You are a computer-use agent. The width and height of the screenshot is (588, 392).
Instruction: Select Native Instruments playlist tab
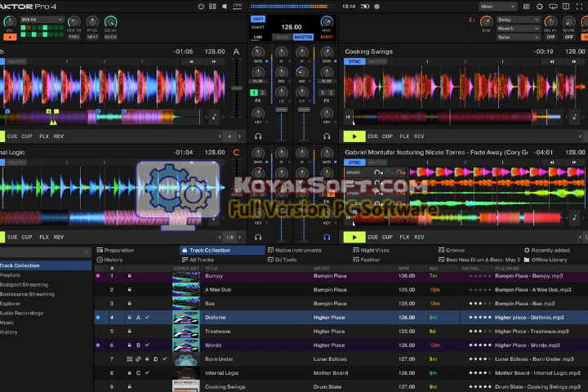pos(294,250)
